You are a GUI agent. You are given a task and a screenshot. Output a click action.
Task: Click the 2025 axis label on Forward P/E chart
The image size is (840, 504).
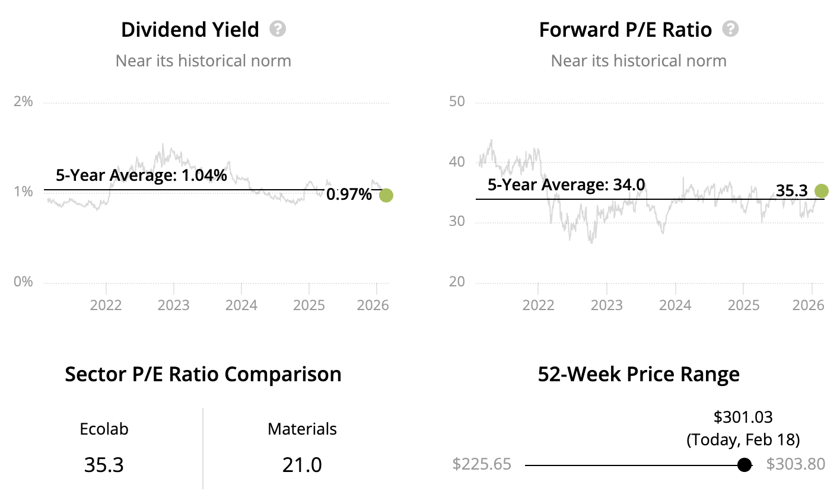(743, 305)
